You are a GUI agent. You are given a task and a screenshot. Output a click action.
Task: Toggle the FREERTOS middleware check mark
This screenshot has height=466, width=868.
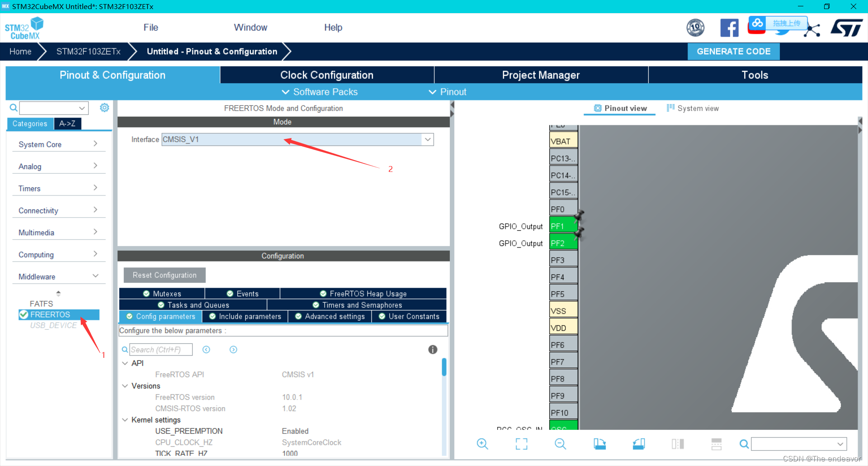click(x=24, y=314)
